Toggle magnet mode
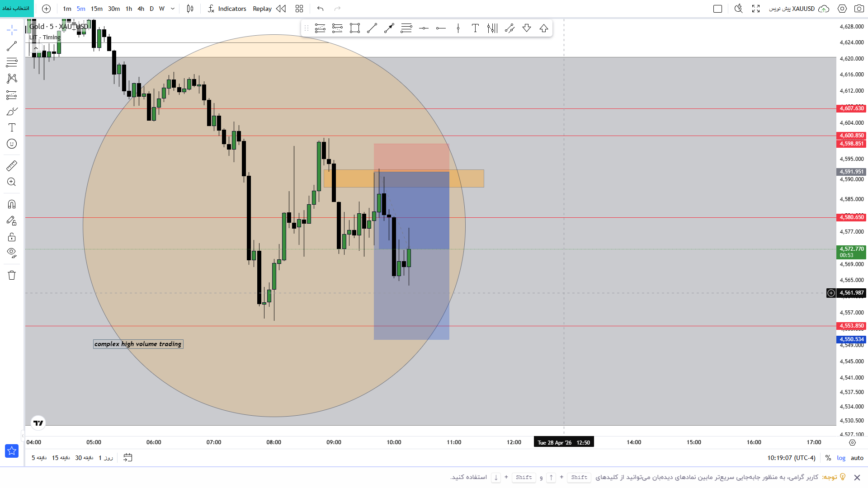 click(x=12, y=204)
